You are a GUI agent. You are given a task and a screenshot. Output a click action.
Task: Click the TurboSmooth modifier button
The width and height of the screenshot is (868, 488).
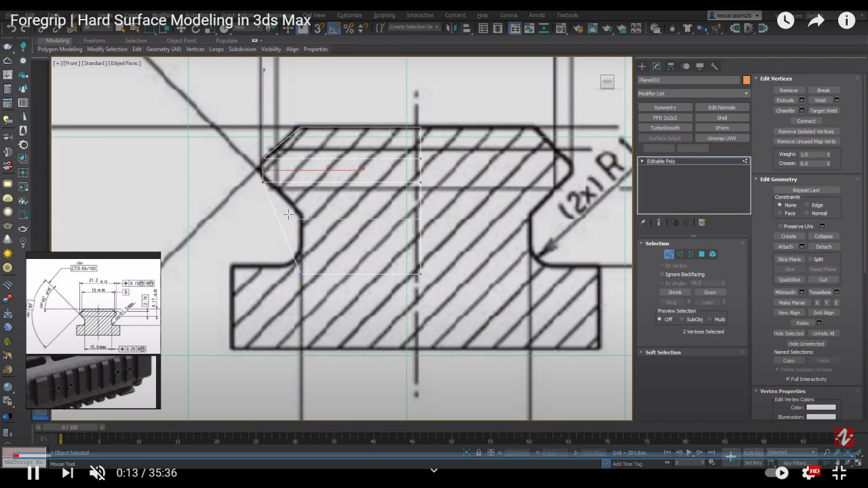pos(665,128)
